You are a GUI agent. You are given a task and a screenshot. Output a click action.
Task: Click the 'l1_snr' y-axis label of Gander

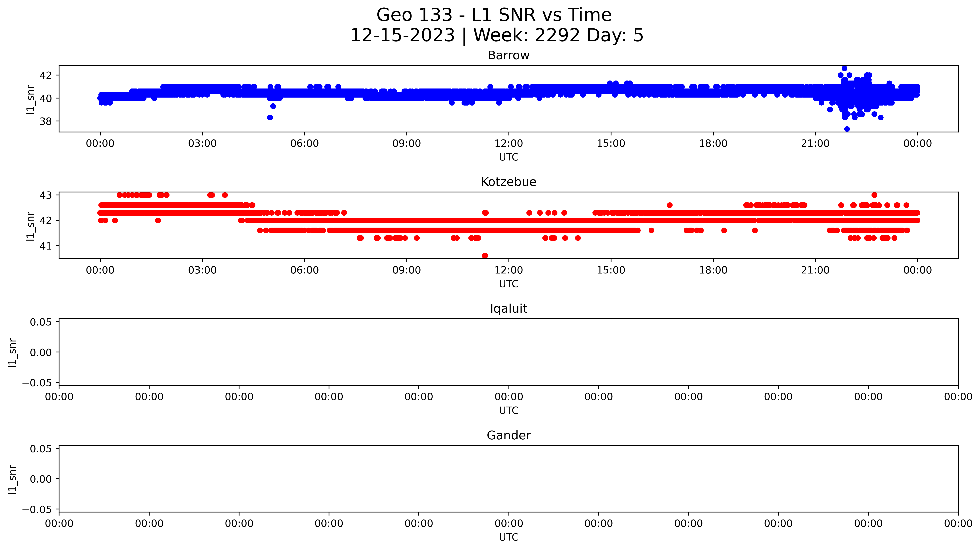tap(13, 479)
